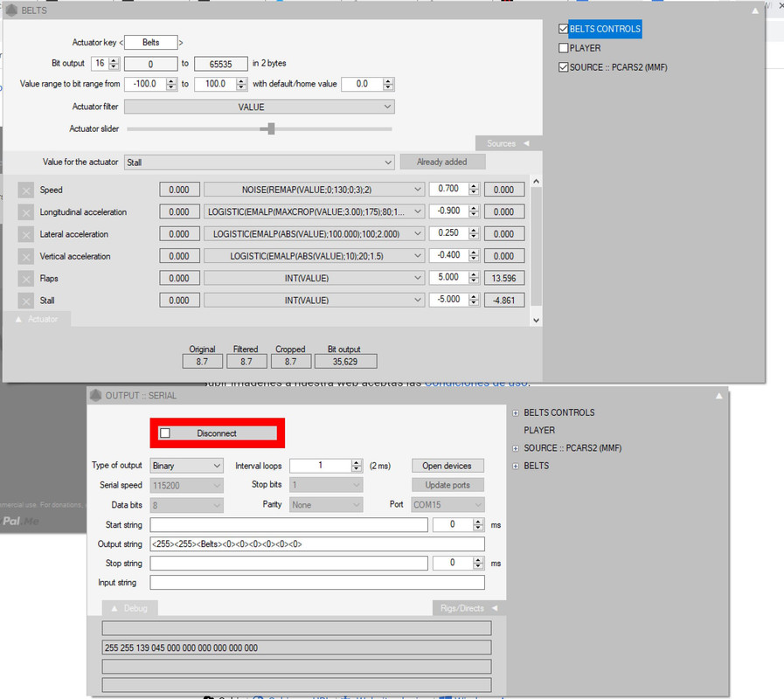This screenshot has width=784, height=699.
Task: Open the Debug tab
Action: [130, 608]
